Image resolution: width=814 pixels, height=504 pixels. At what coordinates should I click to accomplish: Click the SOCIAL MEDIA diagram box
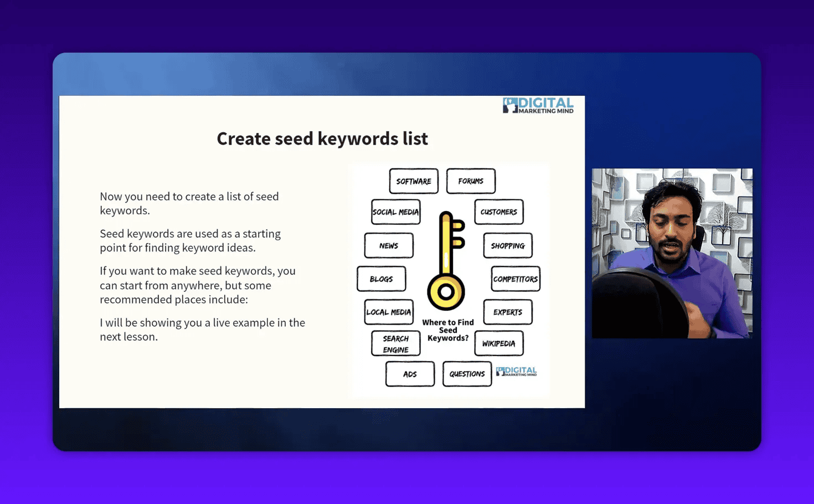point(395,212)
